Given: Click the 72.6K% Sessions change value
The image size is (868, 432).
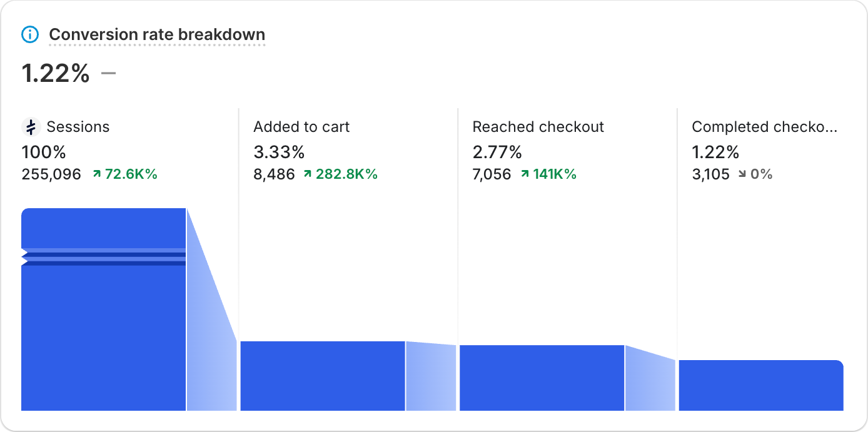Looking at the screenshot, I should pos(131,174).
